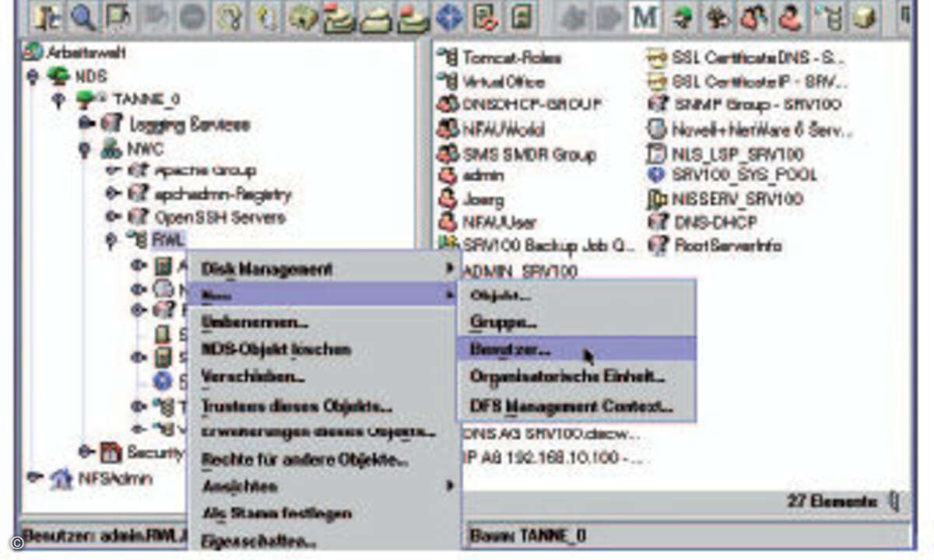Click the magnifying glass search icon in toolbar
The image size is (934, 560).
[83, 17]
